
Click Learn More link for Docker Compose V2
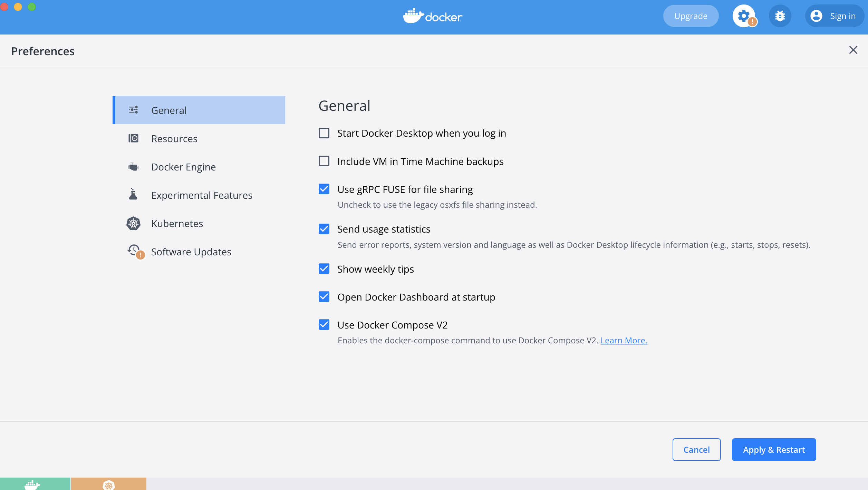coord(624,340)
